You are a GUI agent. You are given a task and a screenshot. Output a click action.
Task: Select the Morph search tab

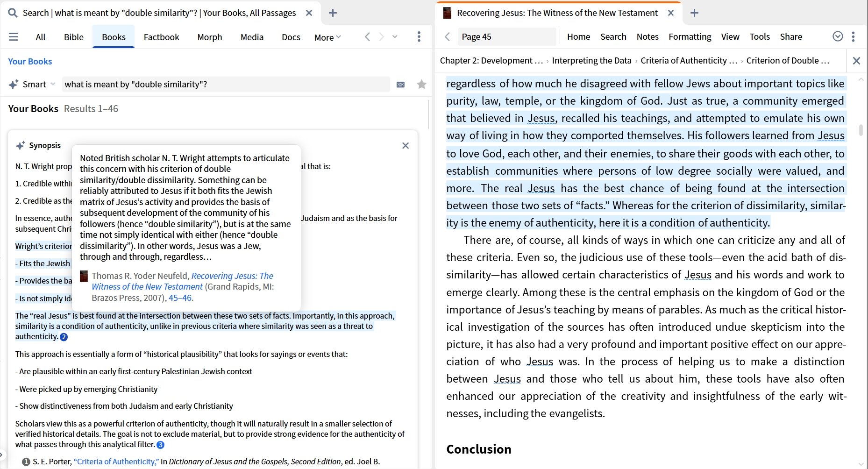(x=210, y=37)
